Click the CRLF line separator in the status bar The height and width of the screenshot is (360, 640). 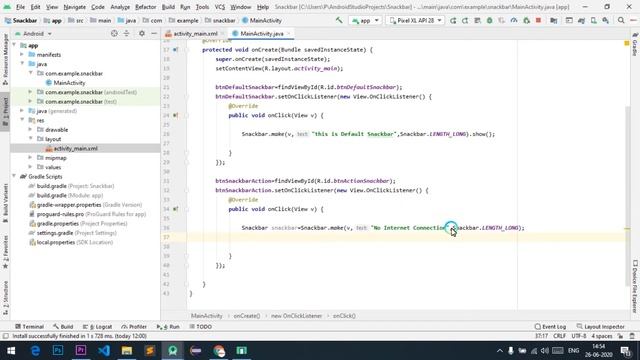559,336
